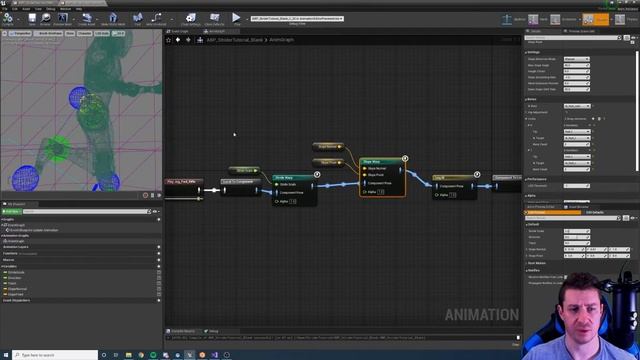Pause the viewport animation preview
This screenshot has width=640, height=360.
pyautogui.click(x=153, y=196)
